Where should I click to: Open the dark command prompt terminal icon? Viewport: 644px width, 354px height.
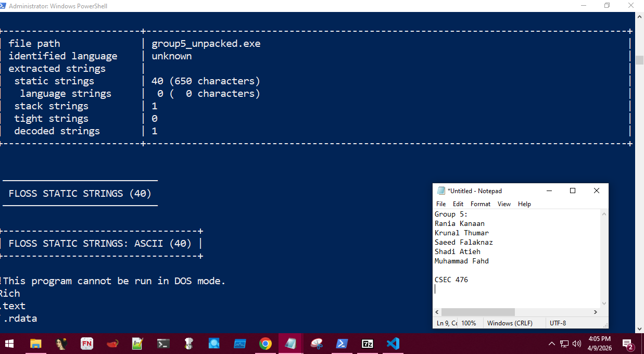tap(163, 344)
